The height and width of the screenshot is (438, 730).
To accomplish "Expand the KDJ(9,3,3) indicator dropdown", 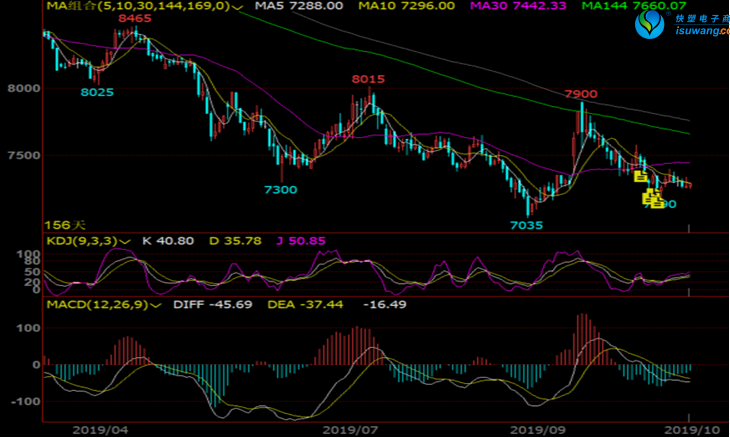I will 125,241.
